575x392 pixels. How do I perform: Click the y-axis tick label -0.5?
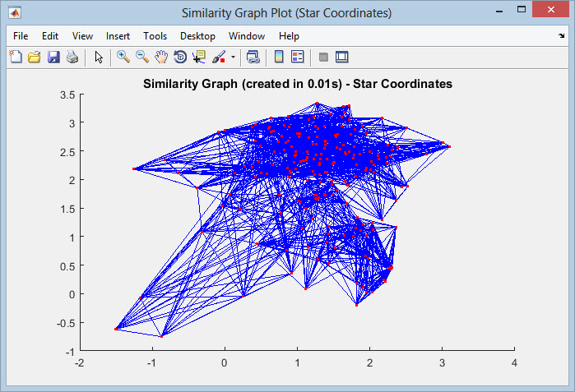(66, 323)
